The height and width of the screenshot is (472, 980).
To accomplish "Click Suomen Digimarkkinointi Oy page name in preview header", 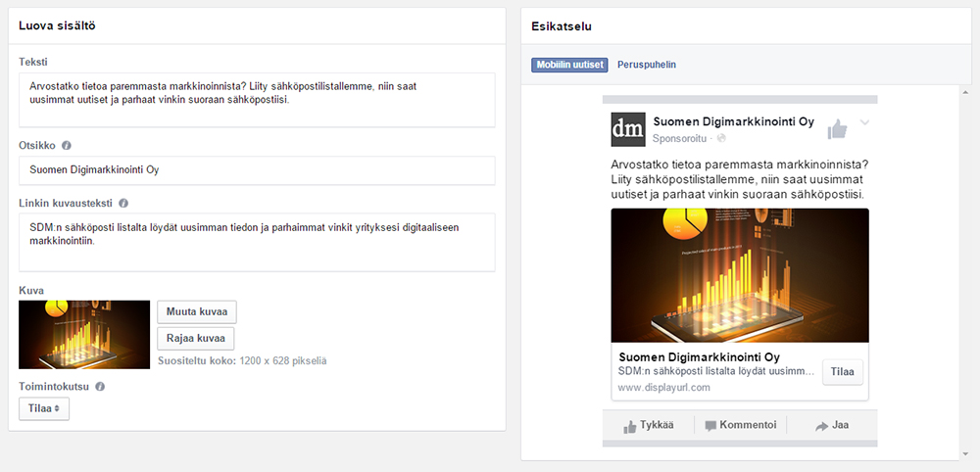I will coord(734,121).
